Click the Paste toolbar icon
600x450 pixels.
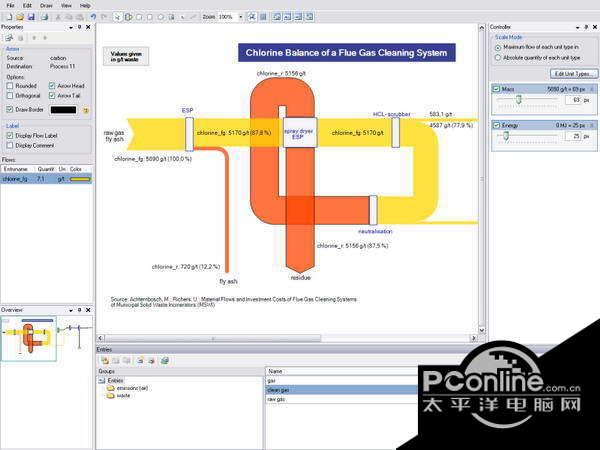pyautogui.click(x=80, y=17)
